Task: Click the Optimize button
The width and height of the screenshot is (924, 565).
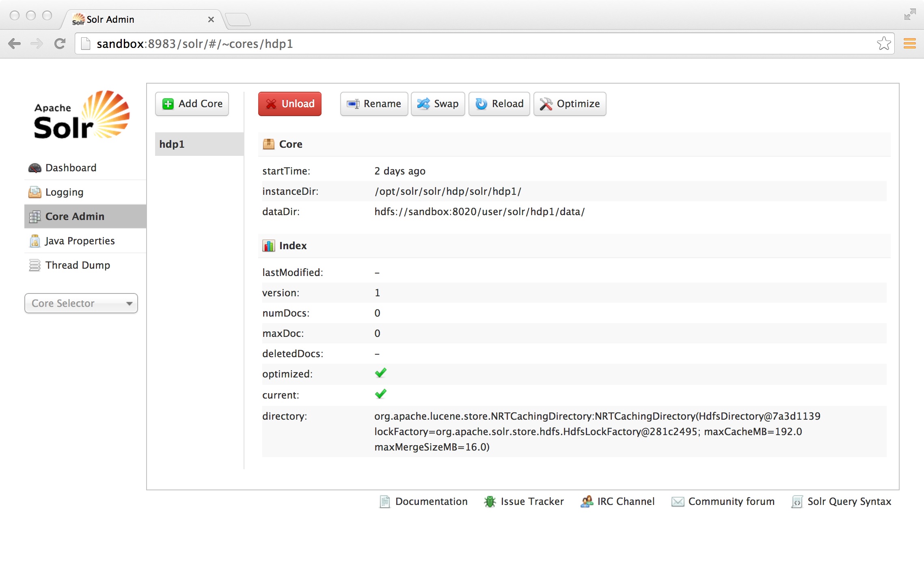Action: tap(570, 104)
